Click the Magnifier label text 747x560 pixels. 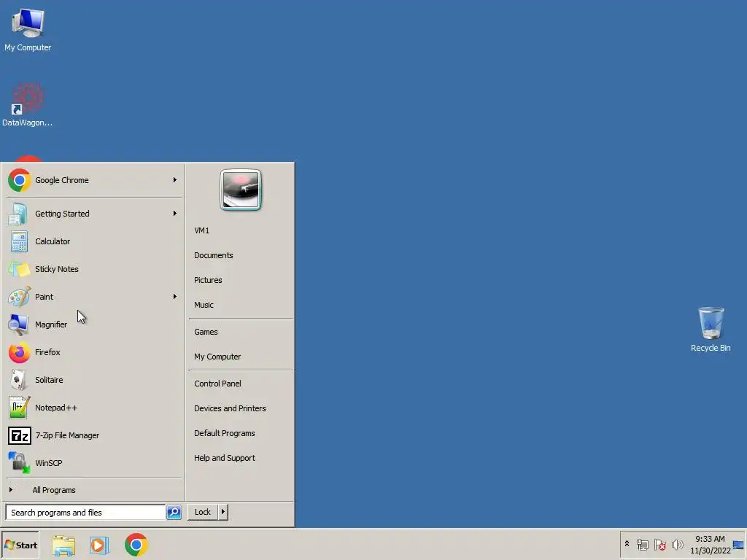[51, 324]
